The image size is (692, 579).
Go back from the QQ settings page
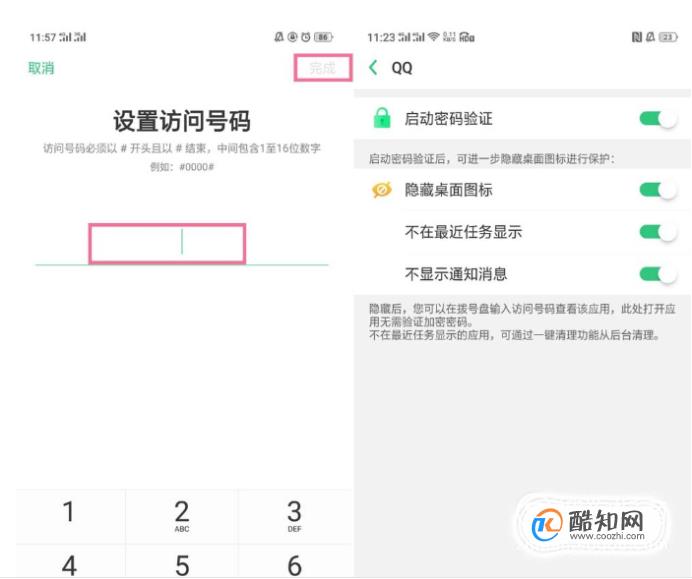click(373, 68)
